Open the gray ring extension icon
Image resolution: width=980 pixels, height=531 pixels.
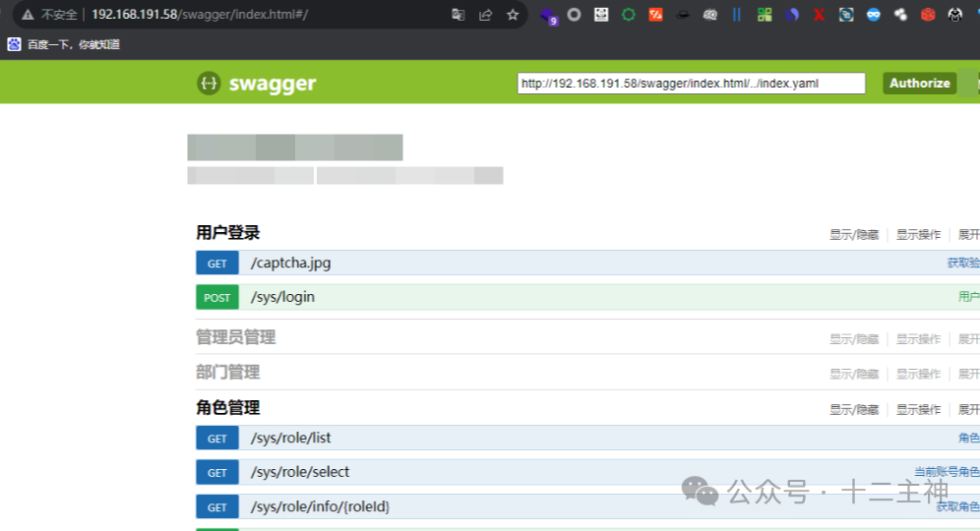coord(574,15)
